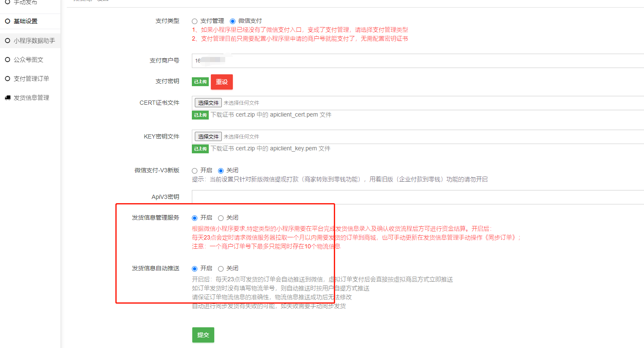Select 关闭 for 微信支付-V3新版
The width and height of the screenshot is (644, 348).
pyautogui.click(x=221, y=171)
